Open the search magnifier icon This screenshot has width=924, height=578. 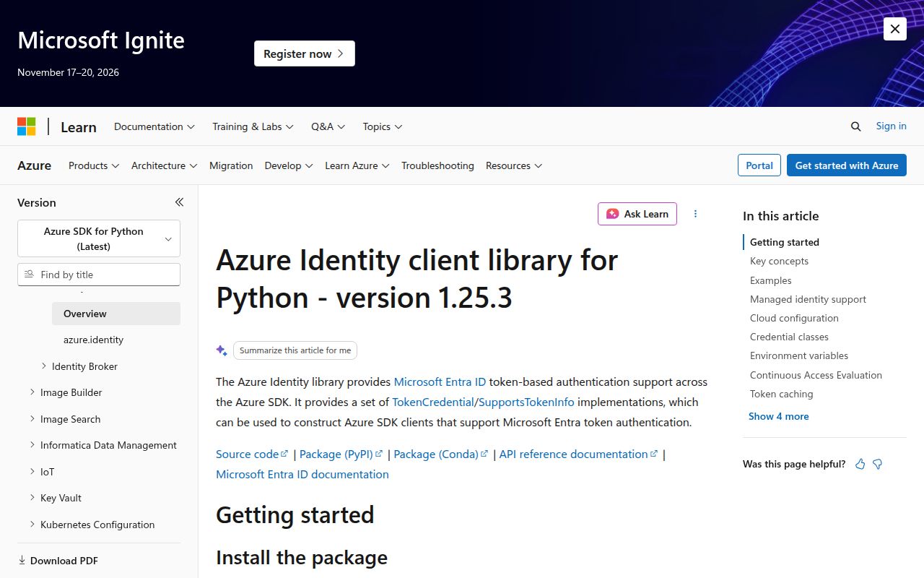856,126
